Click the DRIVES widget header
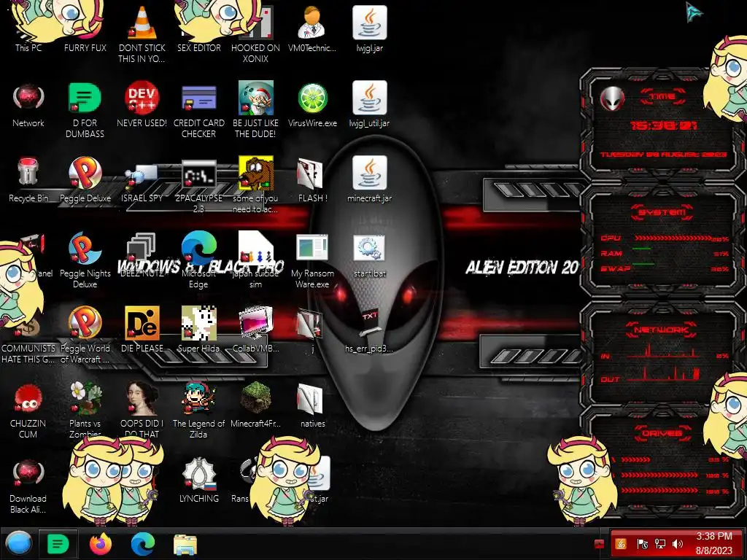Viewport: 747px width, 560px height. click(x=662, y=433)
